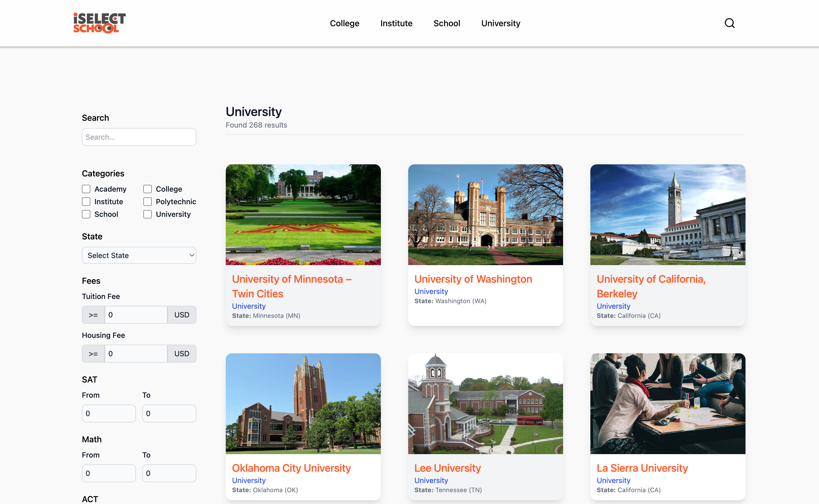Click University category under Lee University

(431, 480)
